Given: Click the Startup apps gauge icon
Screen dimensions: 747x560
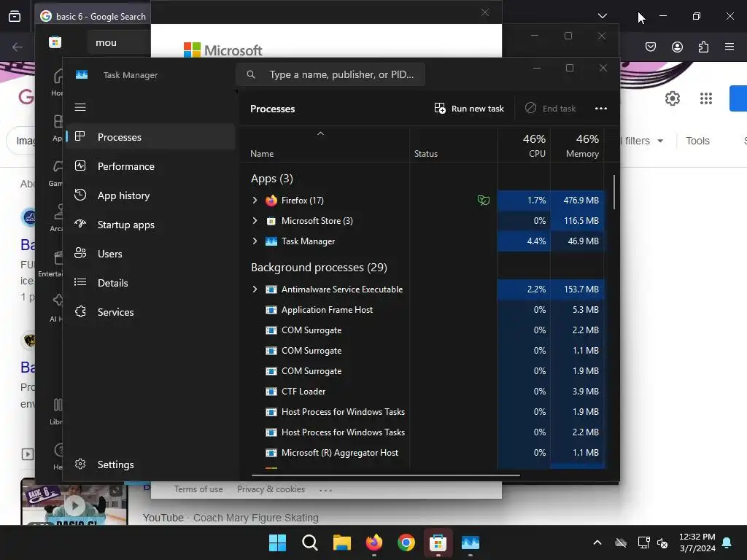Looking at the screenshot, I should pyautogui.click(x=80, y=224).
